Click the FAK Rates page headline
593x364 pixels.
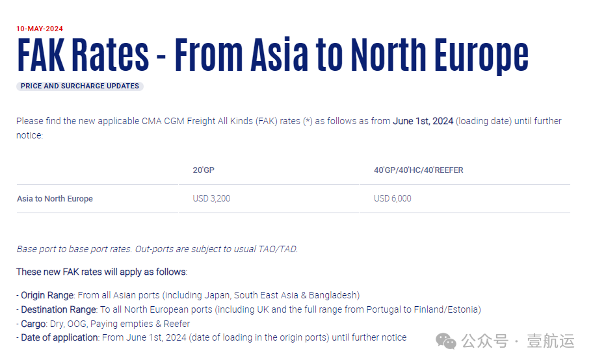272,55
